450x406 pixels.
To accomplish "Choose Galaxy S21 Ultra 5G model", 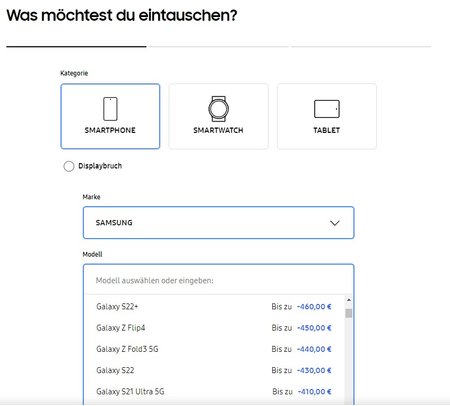I will pyautogui.click(x=214, y=392).
